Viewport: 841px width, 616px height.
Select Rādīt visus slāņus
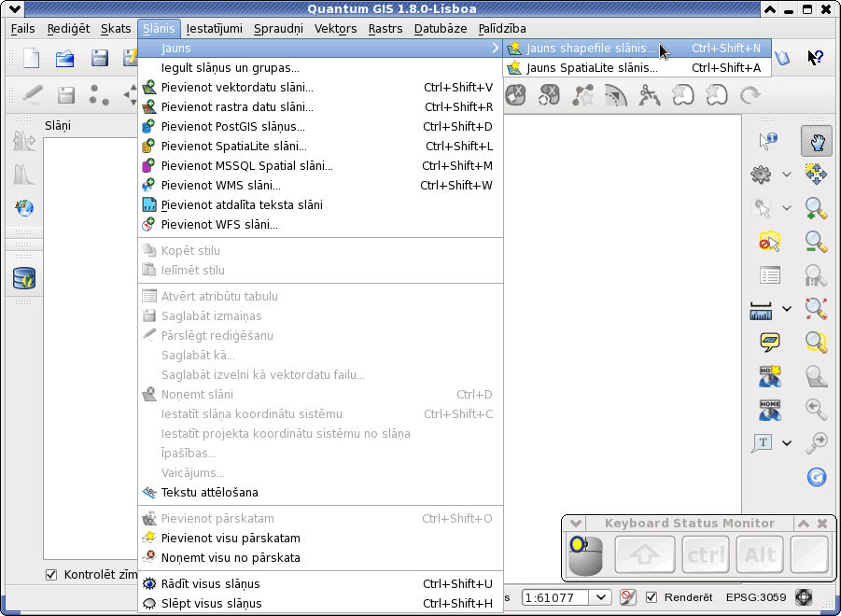point(320,584)
